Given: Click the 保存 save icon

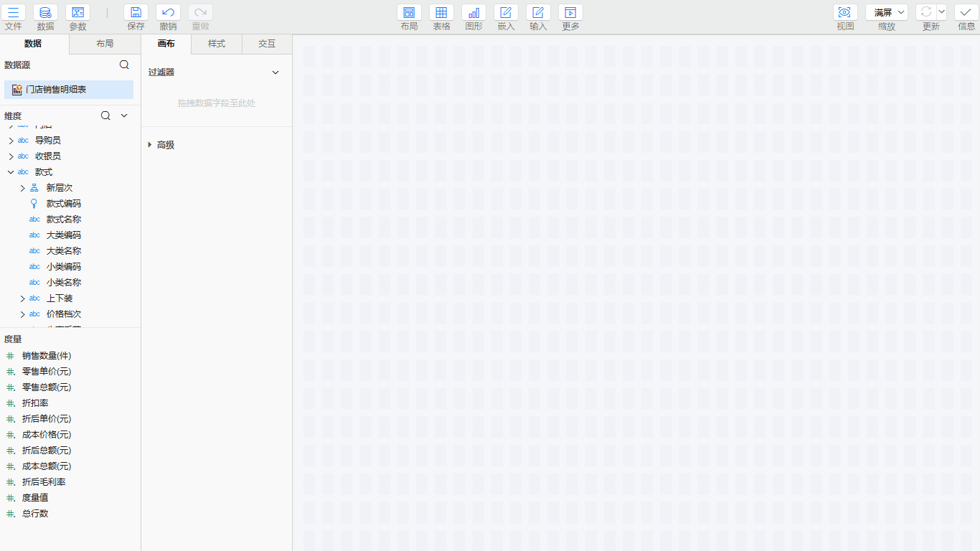Looking at the screenshot, I should 136,12.
